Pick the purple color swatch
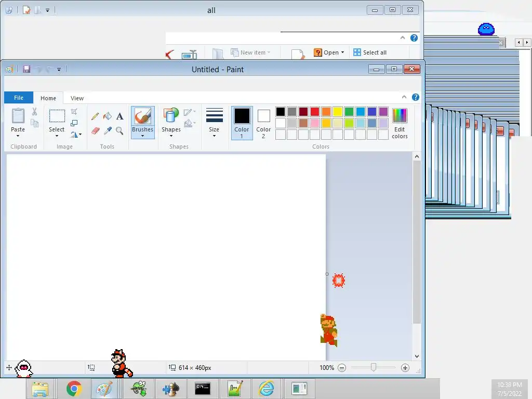The width and height of the screenshot is (532, 399). click(383, 112)
